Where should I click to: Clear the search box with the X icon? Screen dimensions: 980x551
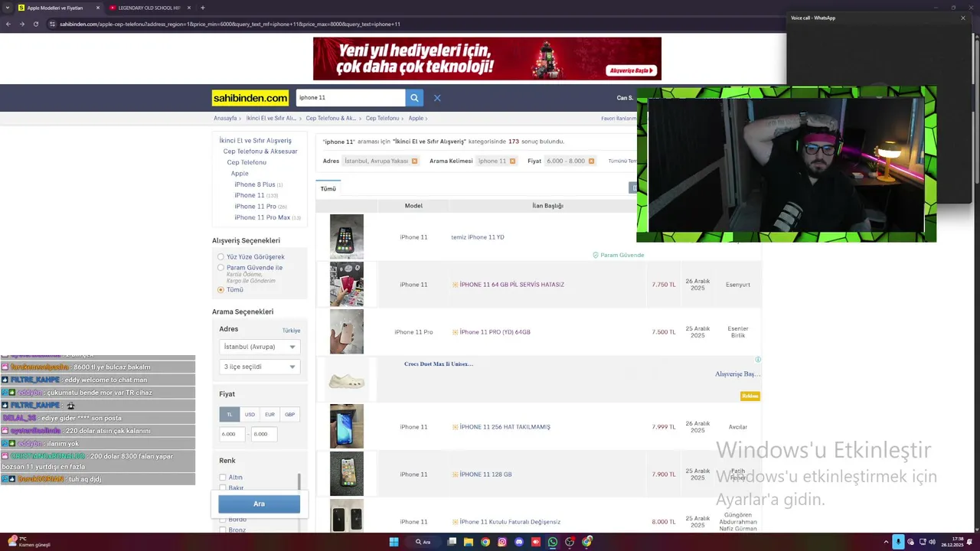click(x=437, y=98)
